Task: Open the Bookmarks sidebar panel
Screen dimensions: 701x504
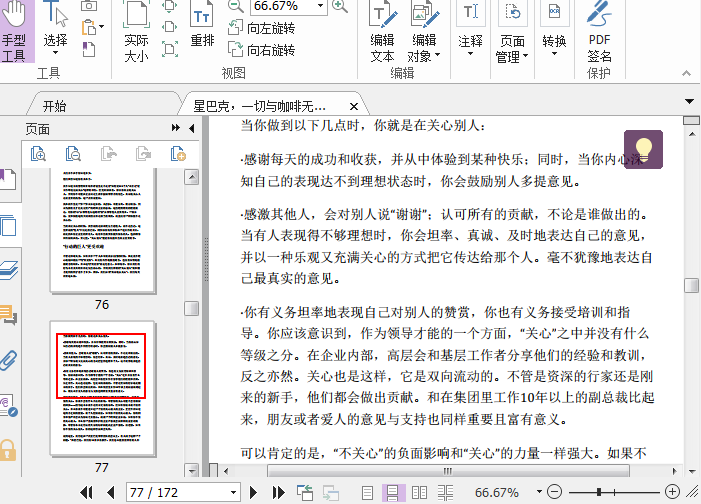Action: 8,179
